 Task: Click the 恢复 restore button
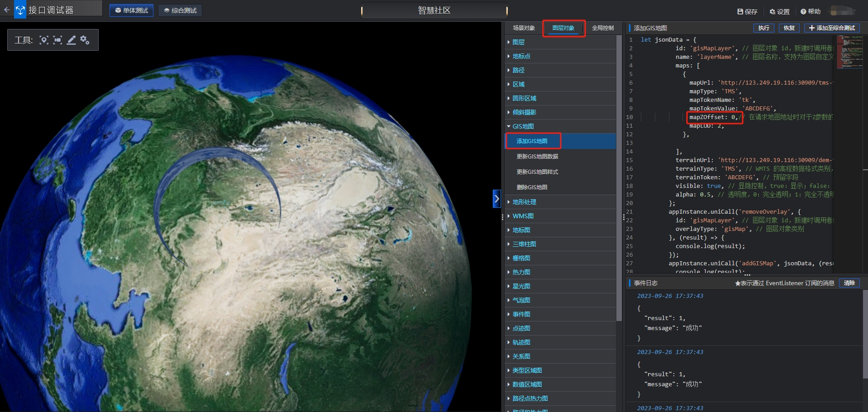click(789, 28)
